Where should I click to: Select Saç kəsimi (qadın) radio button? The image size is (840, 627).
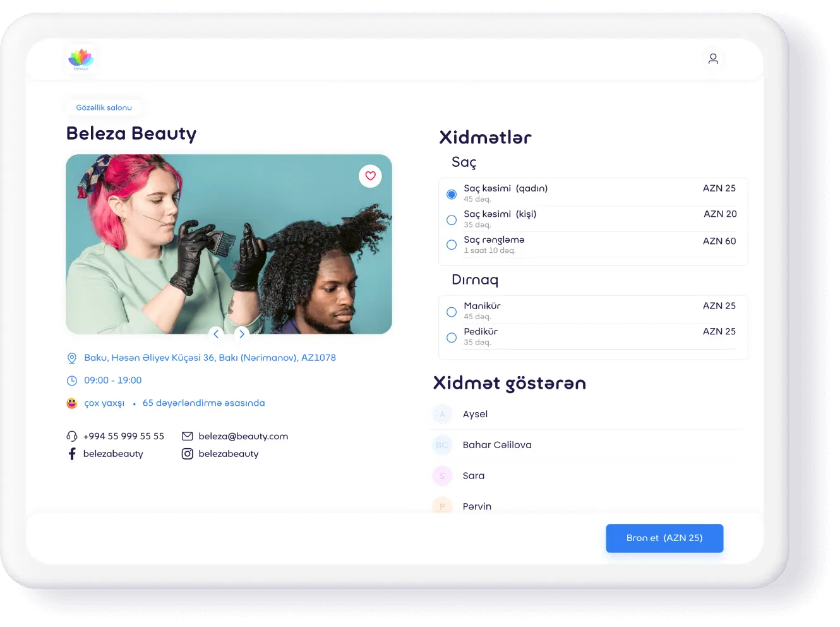(x=452, y=194)
